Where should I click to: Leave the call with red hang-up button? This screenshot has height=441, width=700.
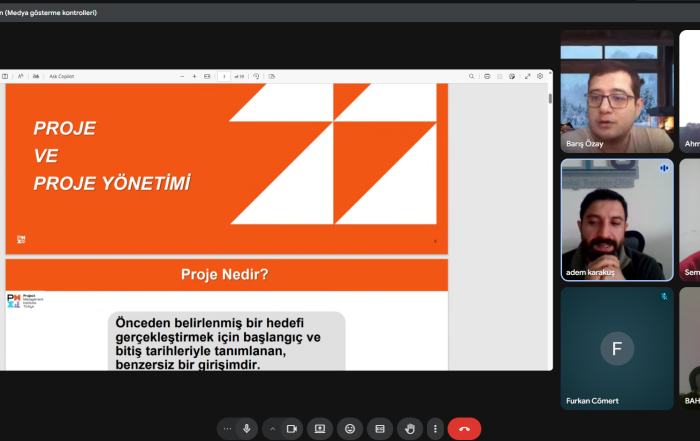pyautogui.click(x=464, y=429)
